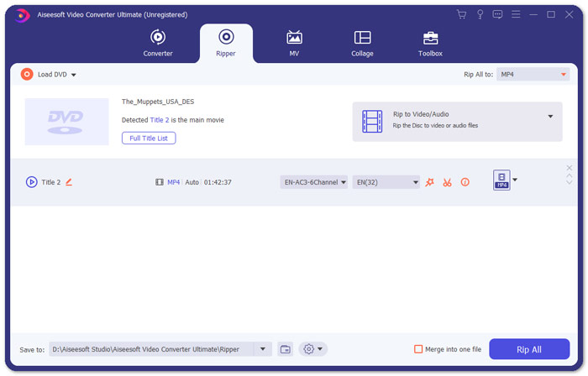Open the output folder icon
This screenshot has width=588, height=376.
(x=285, y=349)
